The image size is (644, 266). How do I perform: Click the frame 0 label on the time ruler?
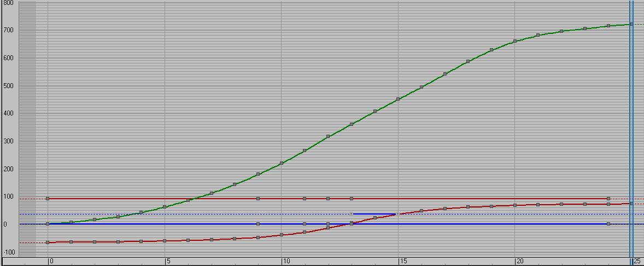click(x=51, y=261)
